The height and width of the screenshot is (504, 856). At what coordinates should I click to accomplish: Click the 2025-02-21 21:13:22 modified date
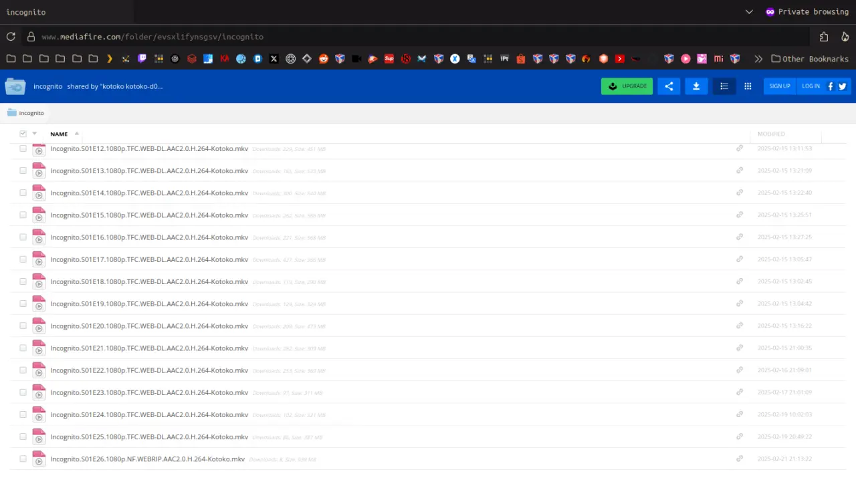pyautogui.click(x=784, y=459)
